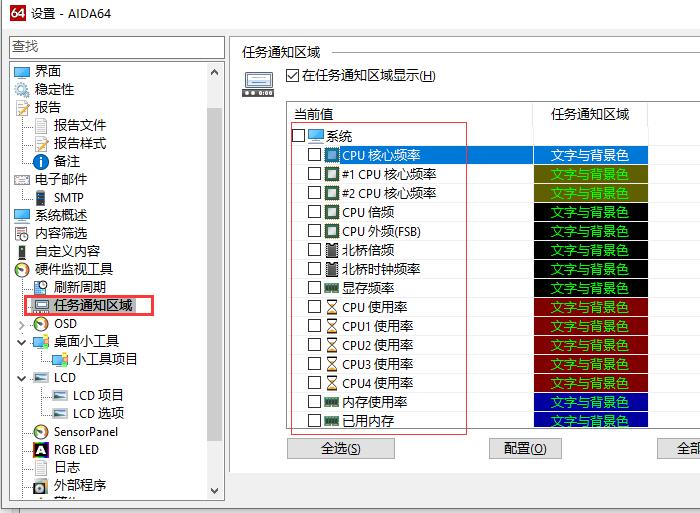The image size is (700, 513).
Task: Click the 刷新周期 icon
Action: click(41, 288)
